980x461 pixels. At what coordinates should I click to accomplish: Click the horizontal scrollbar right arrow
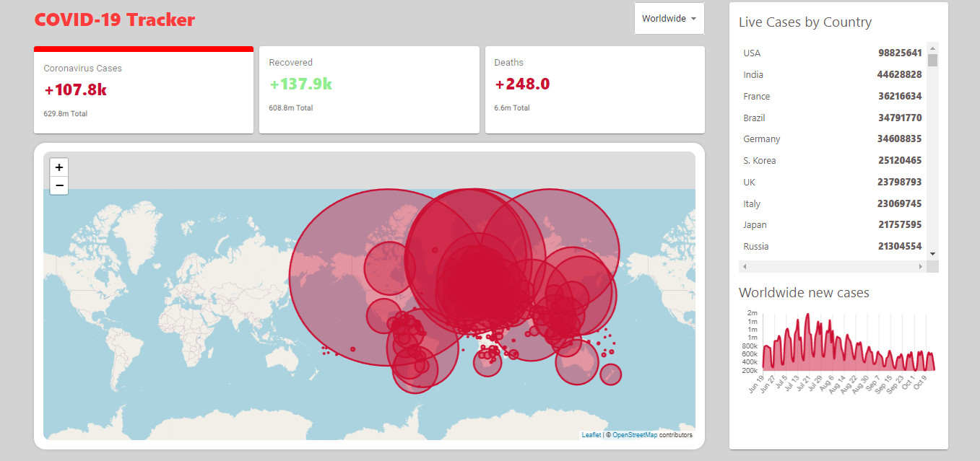(x=921, y=267)
